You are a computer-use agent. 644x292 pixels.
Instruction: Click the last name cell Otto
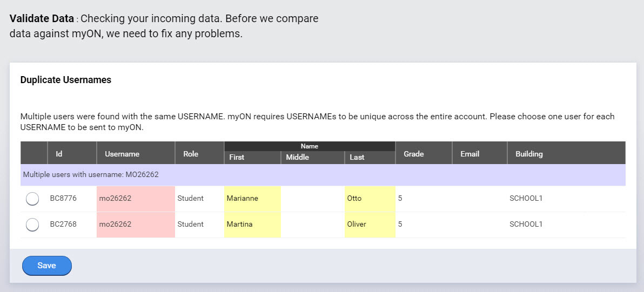click(x=370, y=199)
